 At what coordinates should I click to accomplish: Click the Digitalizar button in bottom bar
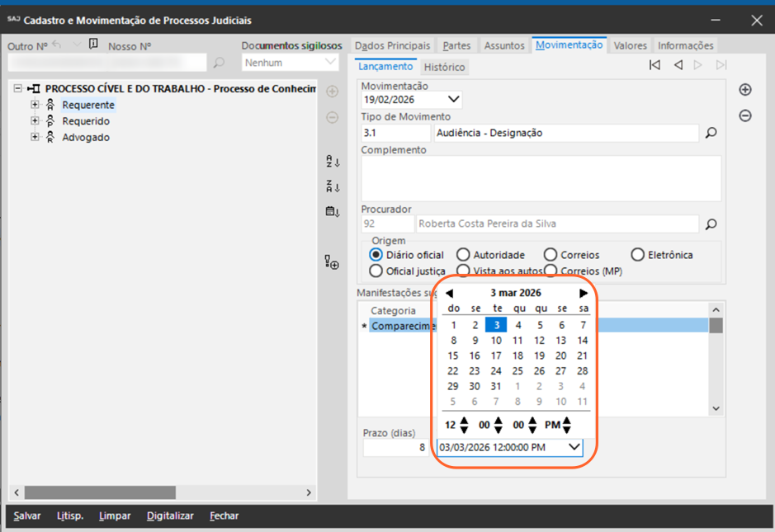click(x=170, y=516)
